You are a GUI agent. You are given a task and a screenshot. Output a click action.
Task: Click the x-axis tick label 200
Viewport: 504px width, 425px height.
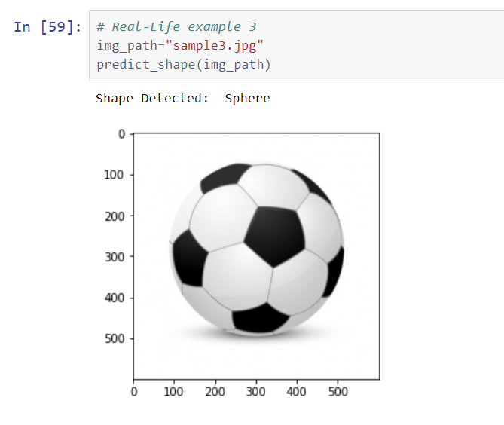[x=215, y=392]
